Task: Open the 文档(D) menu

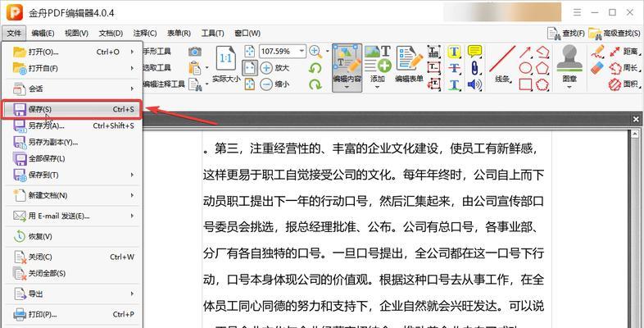Action: [x=111, y=34]
